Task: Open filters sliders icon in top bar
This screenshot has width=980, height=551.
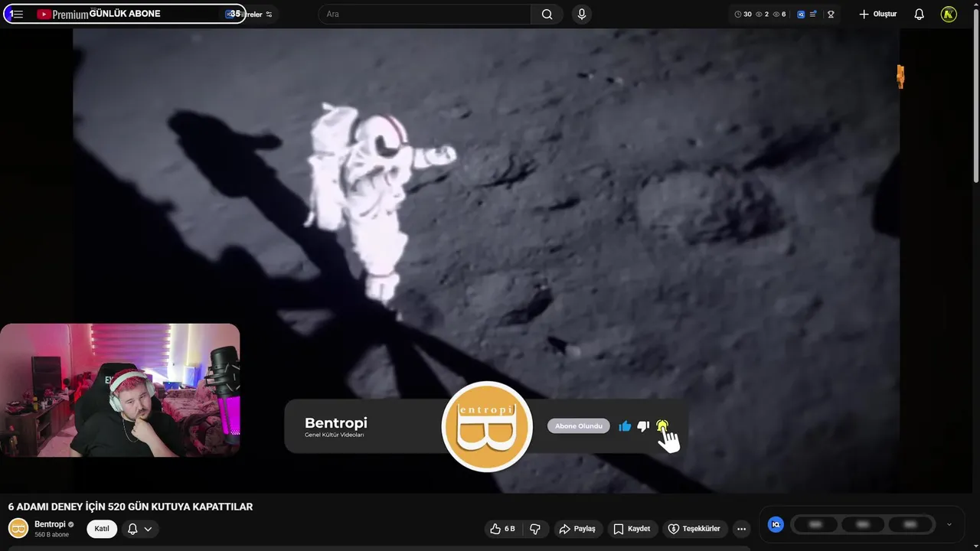Action: 269,15
